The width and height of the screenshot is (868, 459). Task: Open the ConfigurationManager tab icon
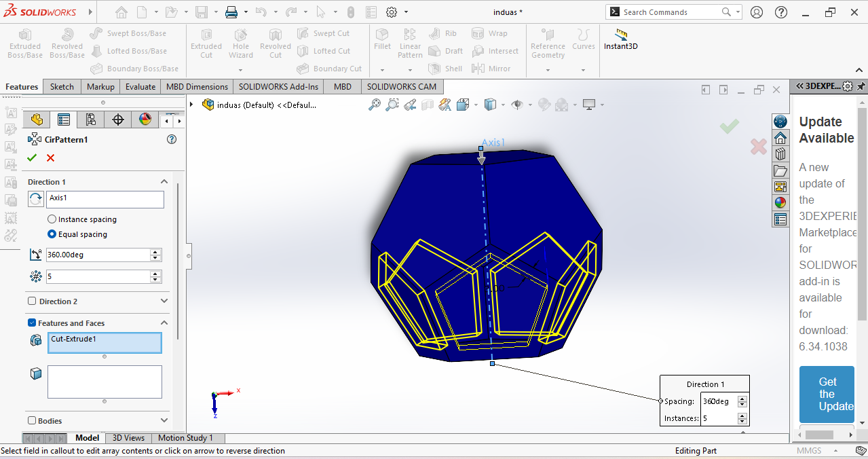(x=90, y=120)
